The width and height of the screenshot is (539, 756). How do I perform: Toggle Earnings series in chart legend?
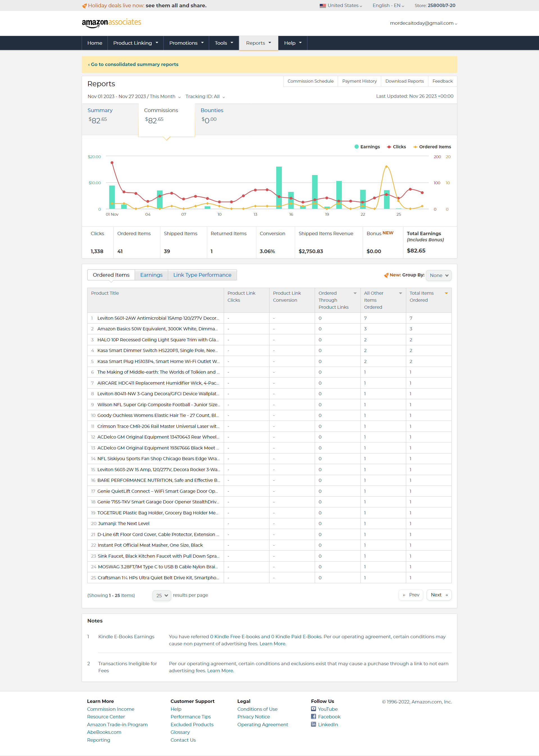tap(367, 147)
